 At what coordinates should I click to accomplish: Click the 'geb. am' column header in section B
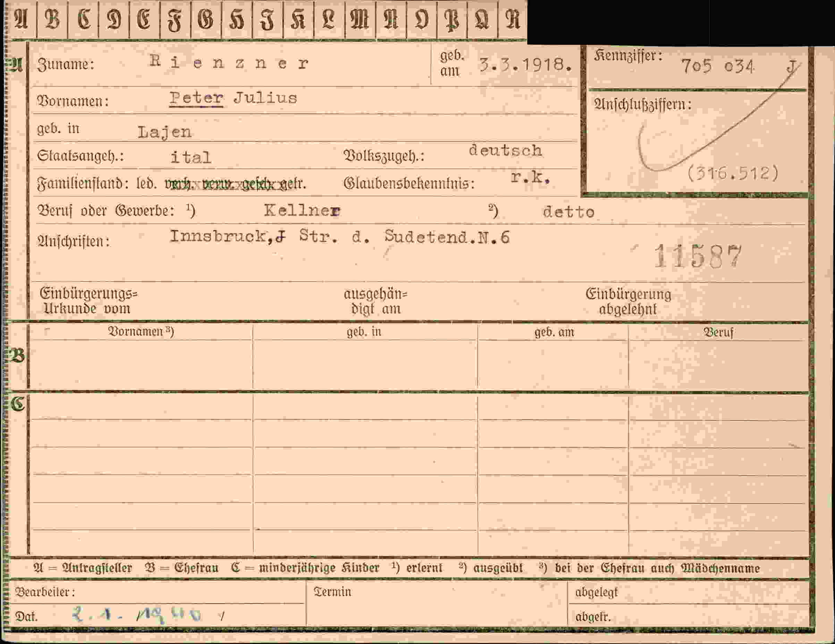coord(554,332)
